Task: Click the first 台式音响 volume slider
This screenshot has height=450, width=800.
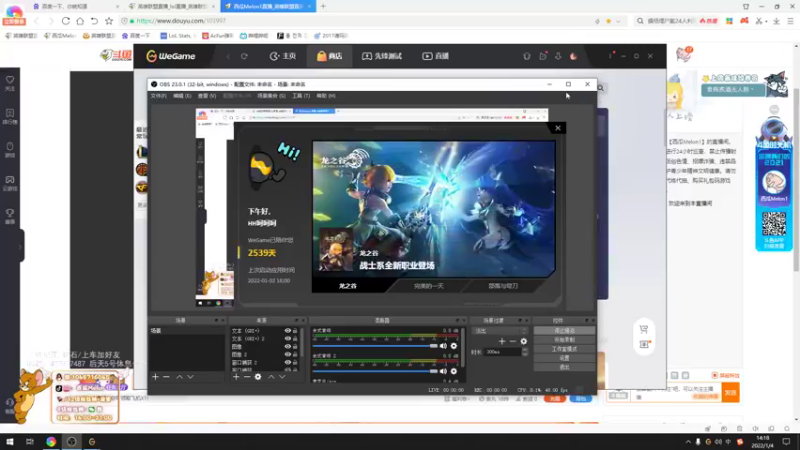Action: (375, 346)
